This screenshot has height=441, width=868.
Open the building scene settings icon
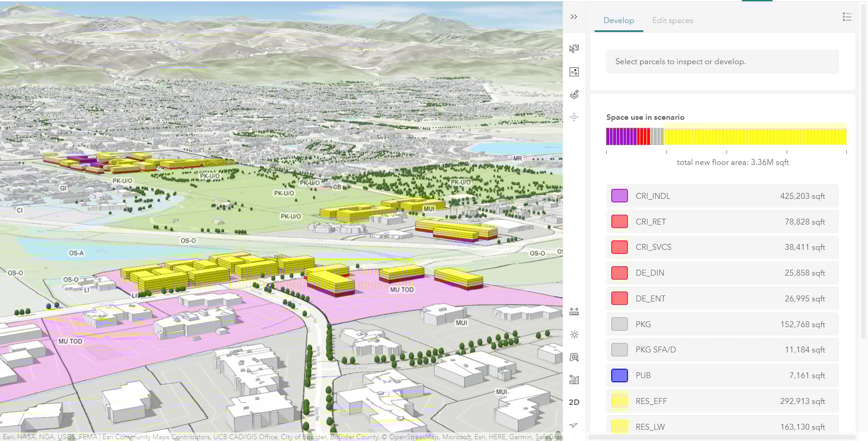click(x=574, y=380)
